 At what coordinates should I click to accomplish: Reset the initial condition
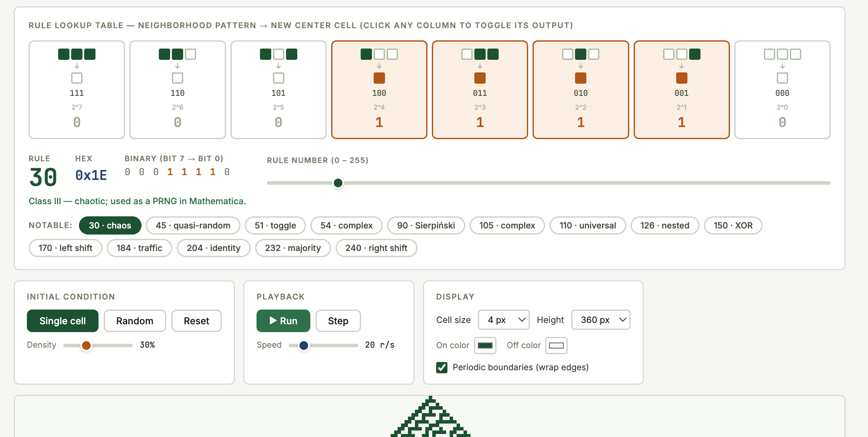pyautogui.click(x=196, y=321)
